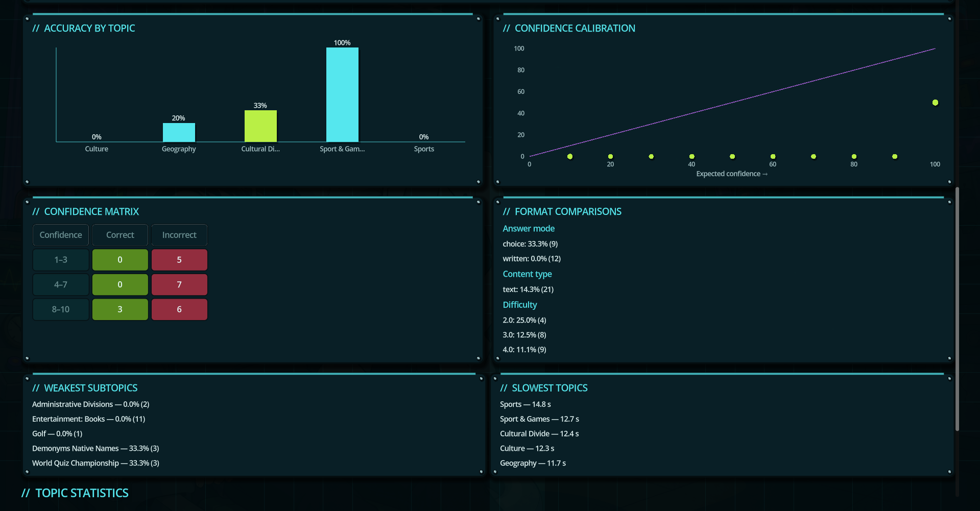
Task: Click calibration dot at 100 confidence
Action: click(935, 103)
